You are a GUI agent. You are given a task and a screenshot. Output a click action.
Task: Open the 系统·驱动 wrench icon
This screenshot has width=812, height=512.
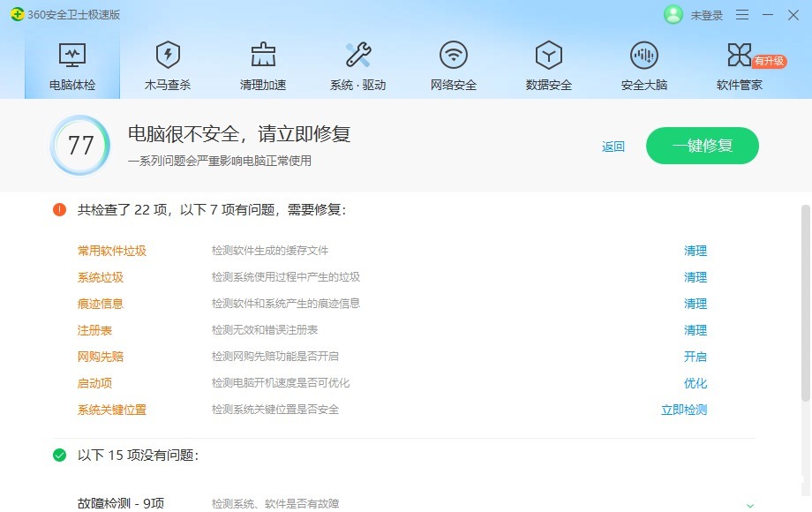tap(358, 55)
